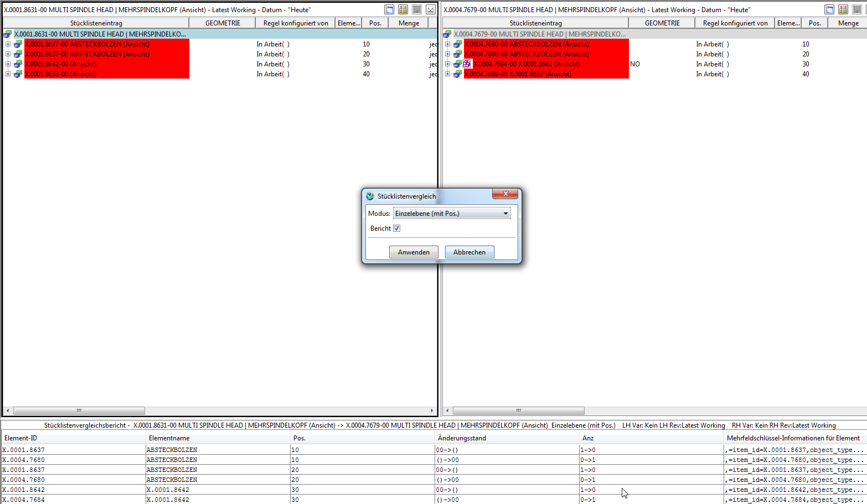Click column layout icon in left pane toolbar
The width and height of the screenshot is (867, 504).
click(x=403, y=9)
